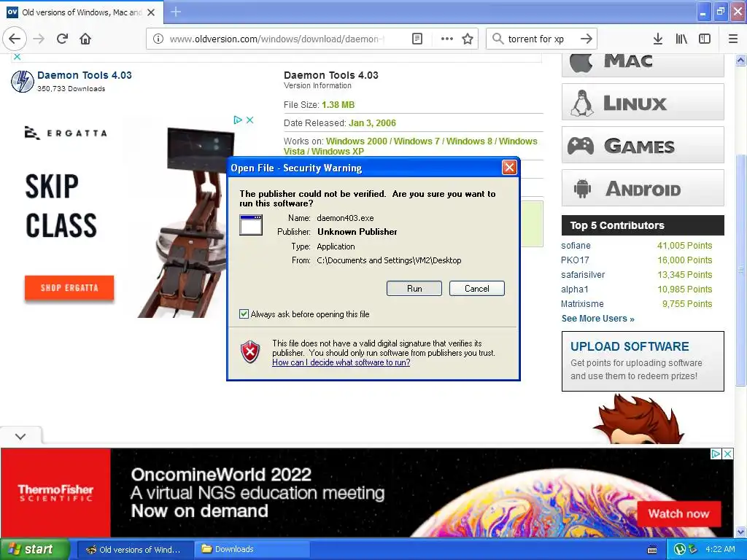Screen dimensions: 747x560
Task: Click the AdChoices triangle on Ergatta ad
Action: [x=238, y=120]
